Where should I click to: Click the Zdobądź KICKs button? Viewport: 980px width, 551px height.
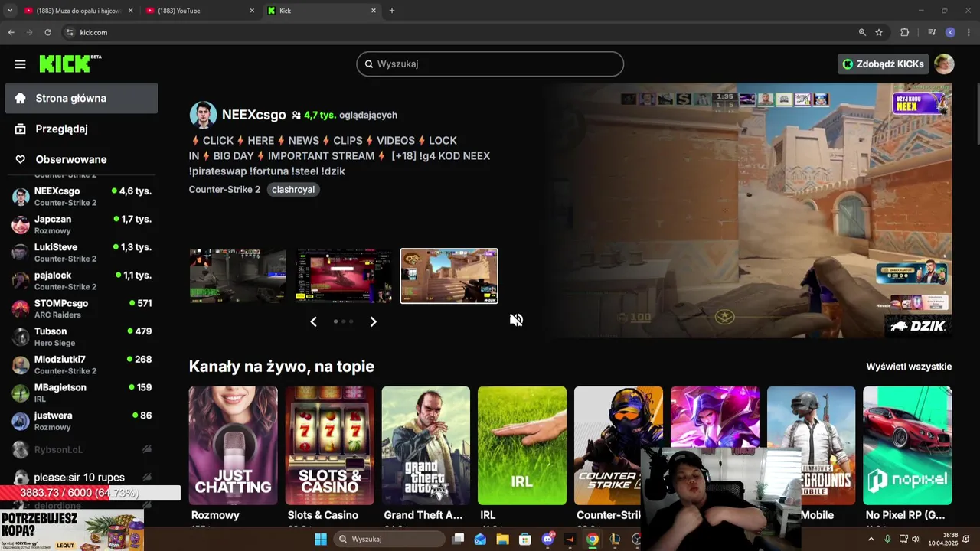pyautogui.click(x=883, y=64)
